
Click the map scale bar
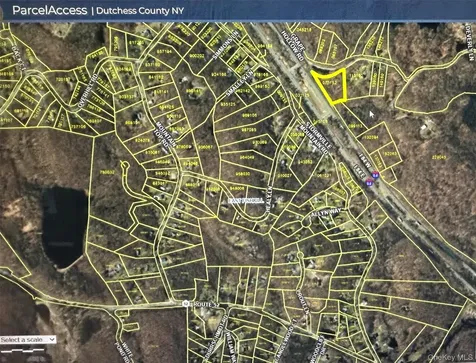pos(23,351)
